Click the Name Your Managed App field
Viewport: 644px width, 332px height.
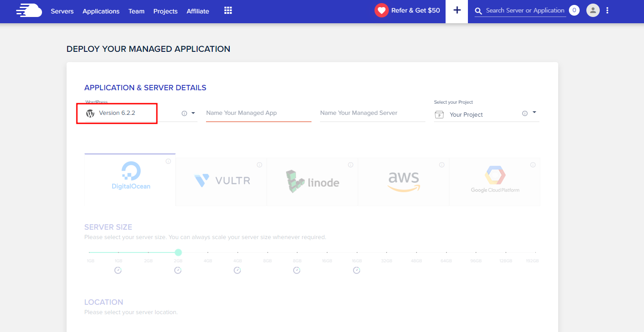tap(259, 113)
